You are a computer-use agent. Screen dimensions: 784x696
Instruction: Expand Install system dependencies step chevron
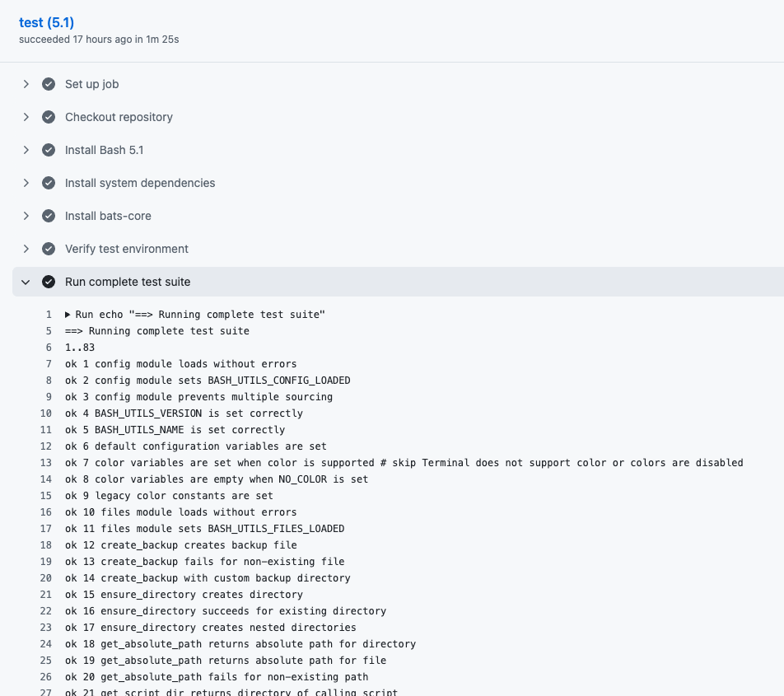click(x=26, y=183)
